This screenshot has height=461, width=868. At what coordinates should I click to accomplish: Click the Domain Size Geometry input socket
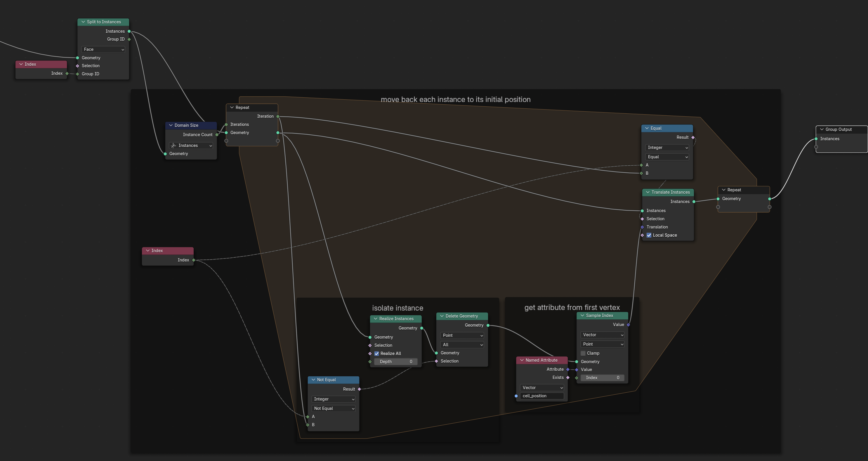coord(165,154)
